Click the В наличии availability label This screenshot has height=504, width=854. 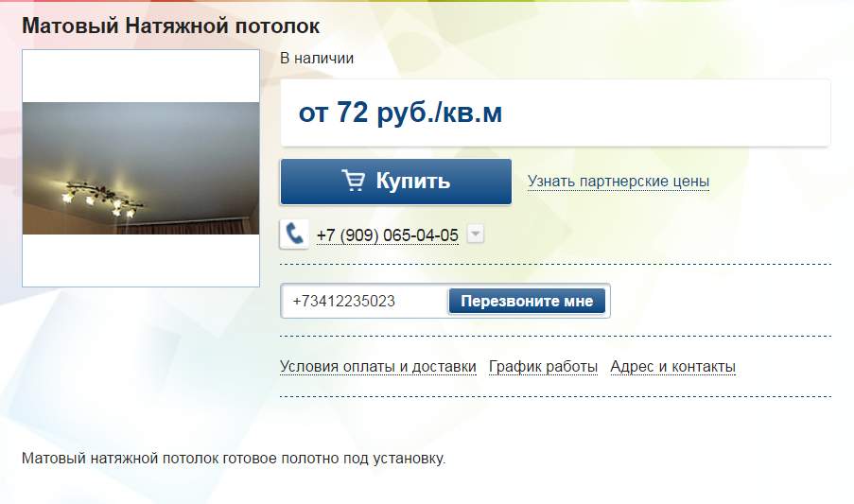pos(317,59)
